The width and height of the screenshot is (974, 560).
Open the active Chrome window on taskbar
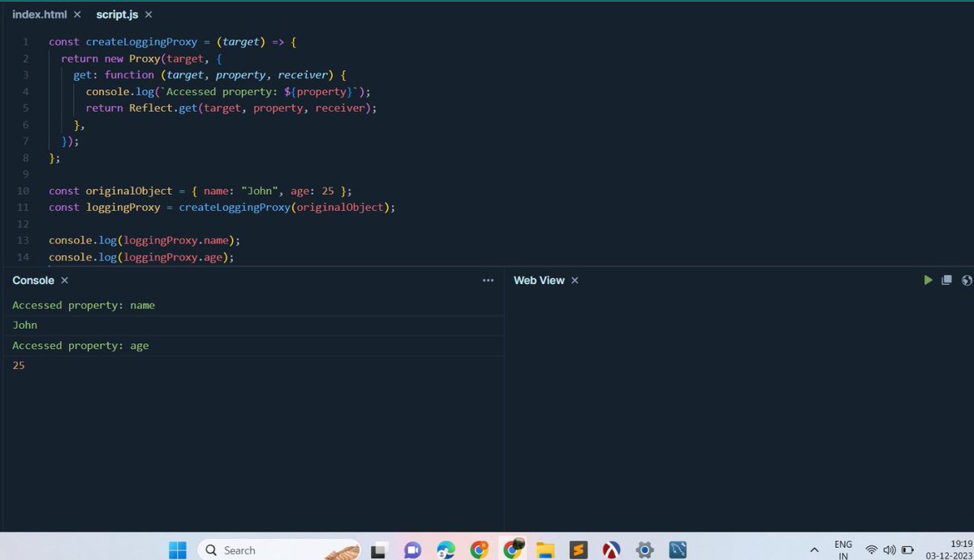click(512, 549)
